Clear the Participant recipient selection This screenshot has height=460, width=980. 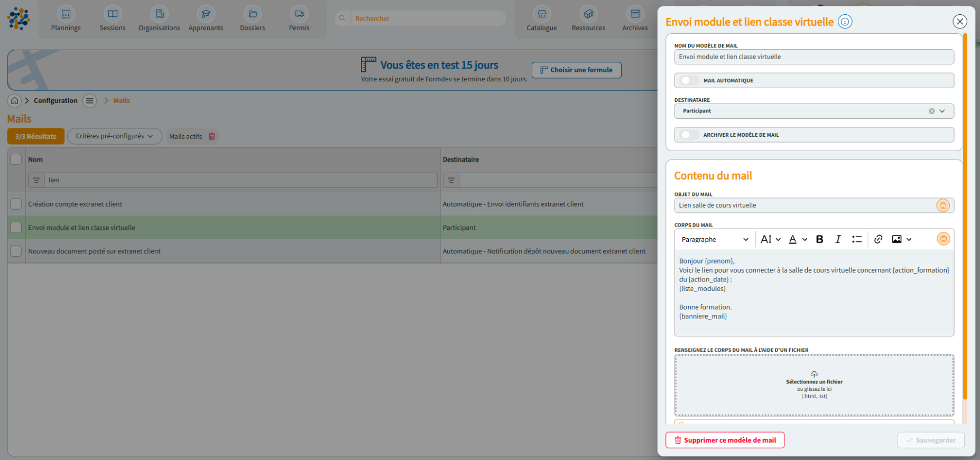coord(931,111)
